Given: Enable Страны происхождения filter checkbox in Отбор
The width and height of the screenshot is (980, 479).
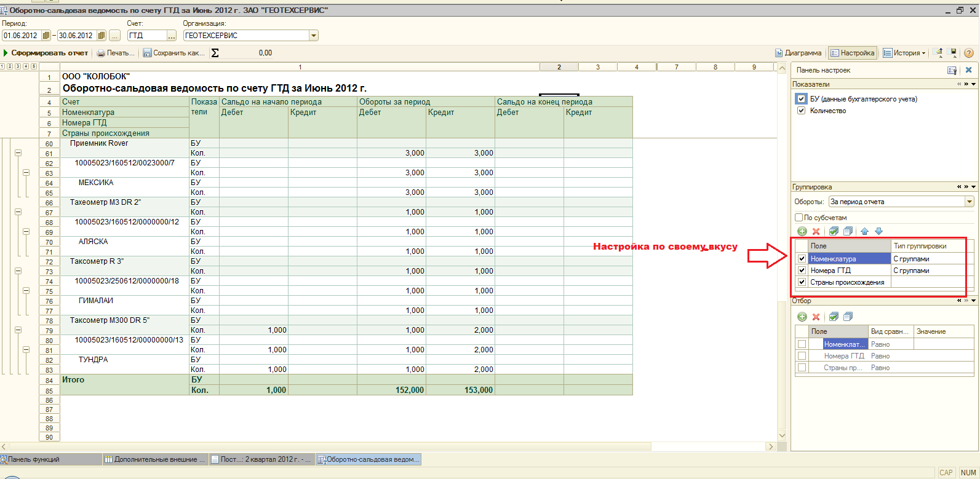Looking at the screenshot, I should [802, 368].
